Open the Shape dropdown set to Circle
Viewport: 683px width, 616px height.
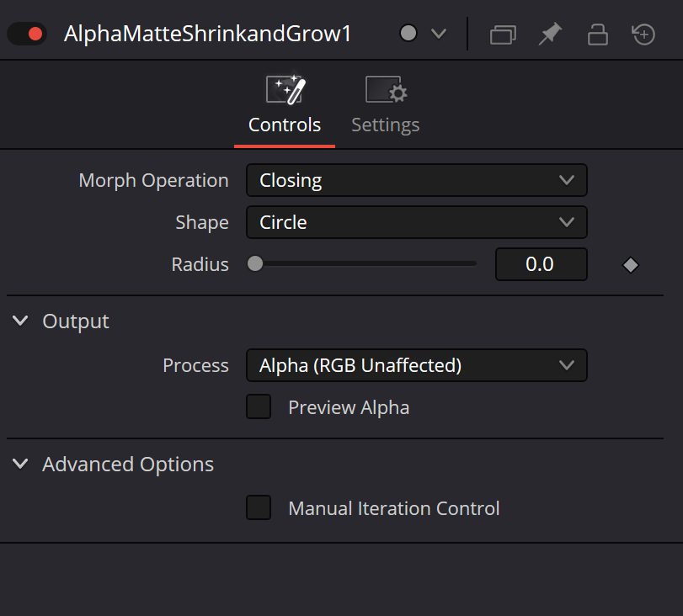click(417, 222)
